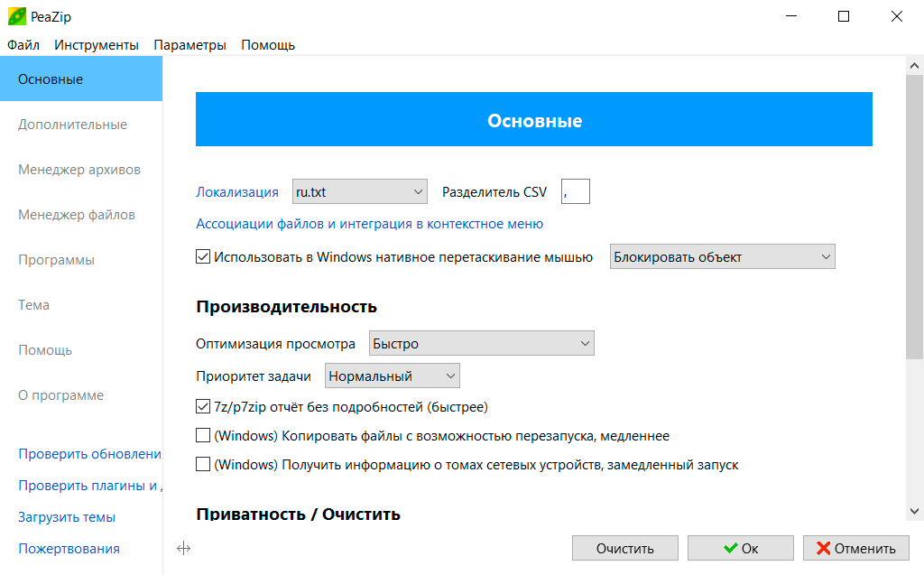Viewport: 924px width, 575px height.
Task: Expand the Приоритет задачи dropdown
Action: point(392,376)
